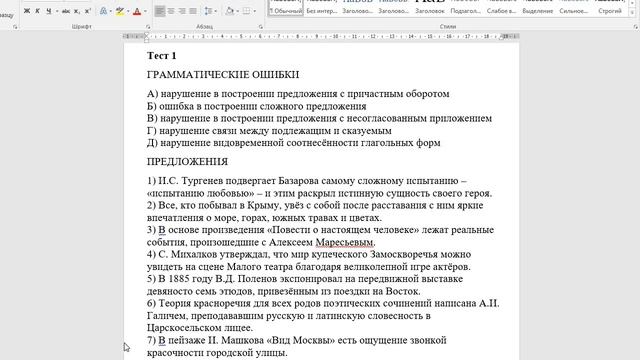Apply borders to paragraph

pos(247,11)
